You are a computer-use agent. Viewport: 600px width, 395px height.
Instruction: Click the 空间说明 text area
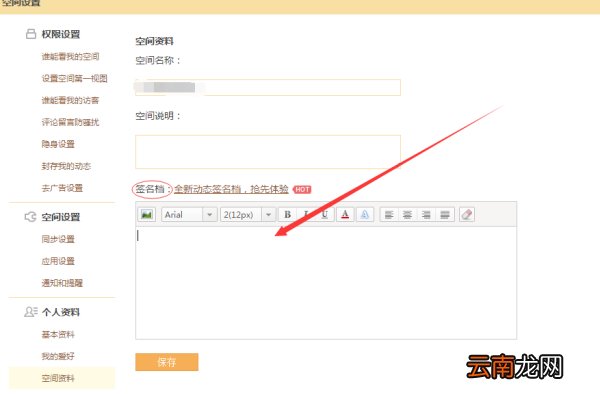pos(268,152)
